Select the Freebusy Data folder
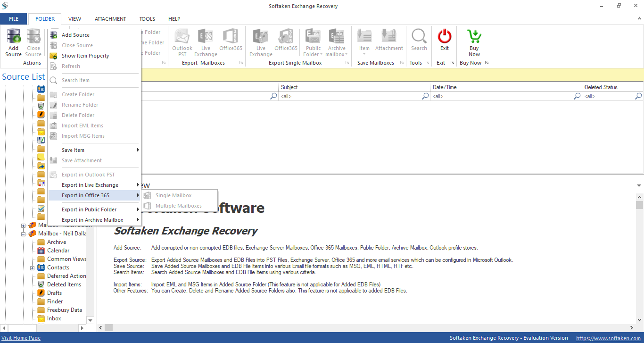Screen dimensions: 644x343 [64, 310]
